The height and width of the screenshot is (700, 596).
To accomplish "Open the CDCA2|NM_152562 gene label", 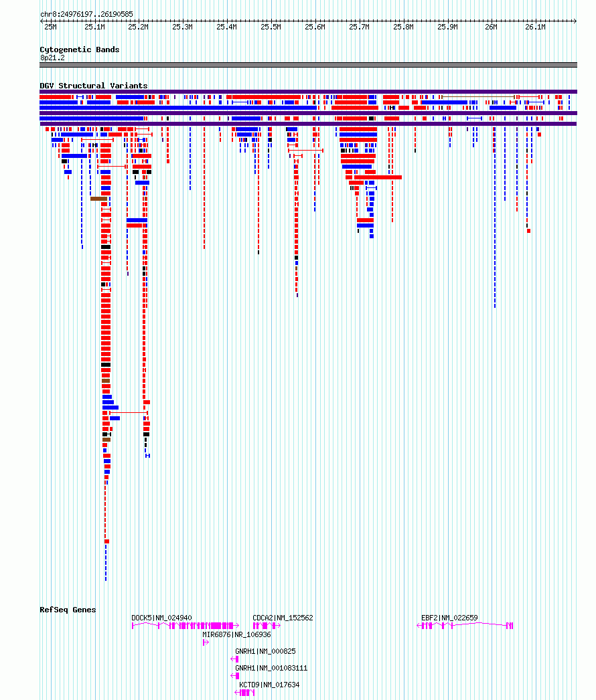I will pyautogui.click(x=283, y=618).
